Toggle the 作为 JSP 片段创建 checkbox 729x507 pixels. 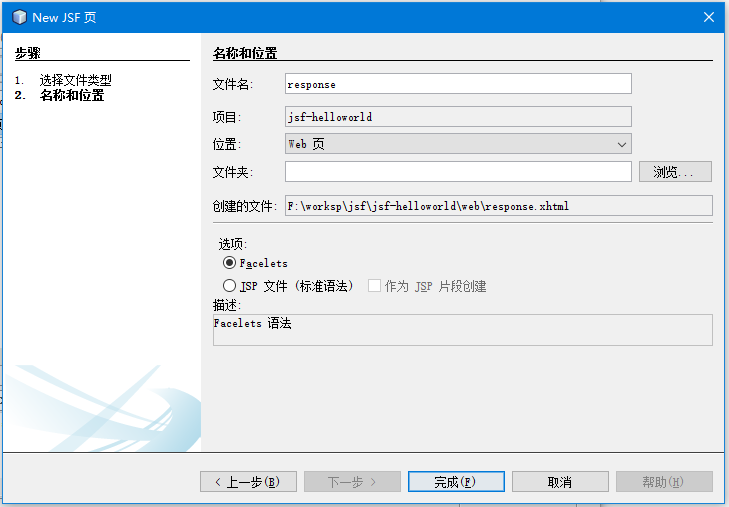(375, 286)
